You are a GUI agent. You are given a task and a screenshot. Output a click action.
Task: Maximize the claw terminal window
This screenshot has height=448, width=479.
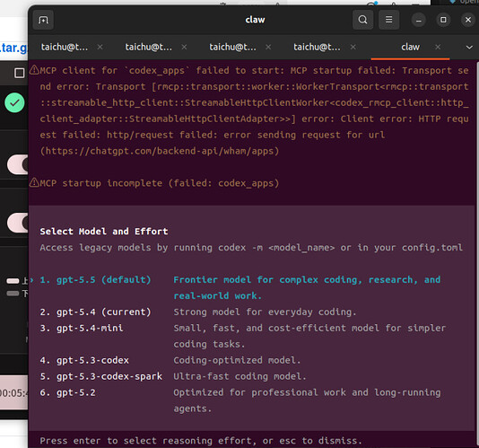(443, 20)
